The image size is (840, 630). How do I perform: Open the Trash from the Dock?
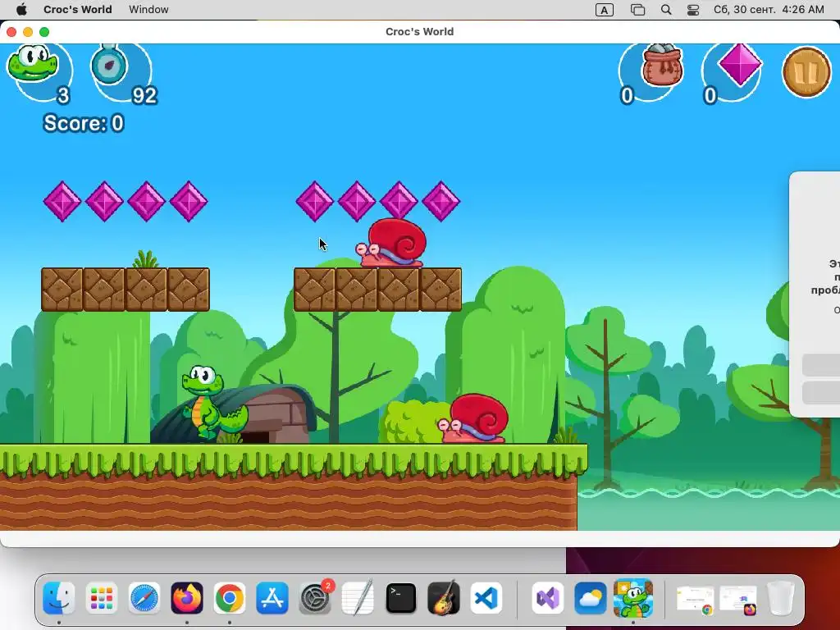(x=780, y=598)
